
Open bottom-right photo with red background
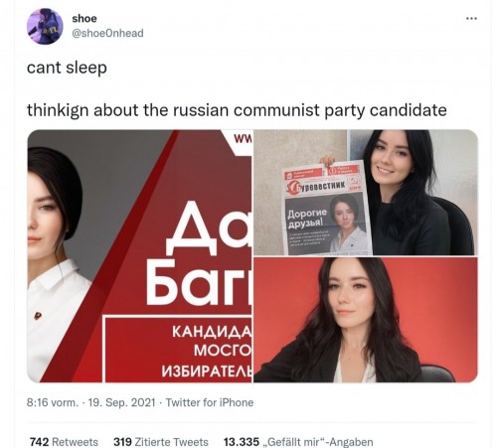click(366, 320)
